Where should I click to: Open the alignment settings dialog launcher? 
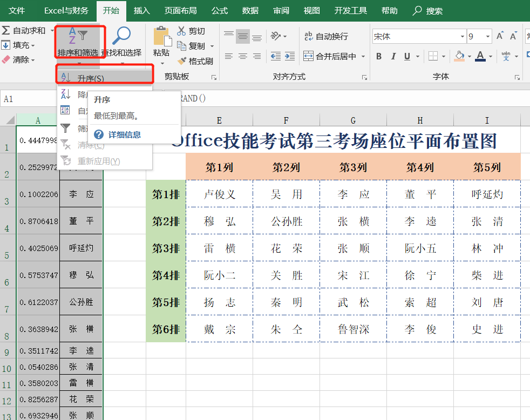point(364,77)
